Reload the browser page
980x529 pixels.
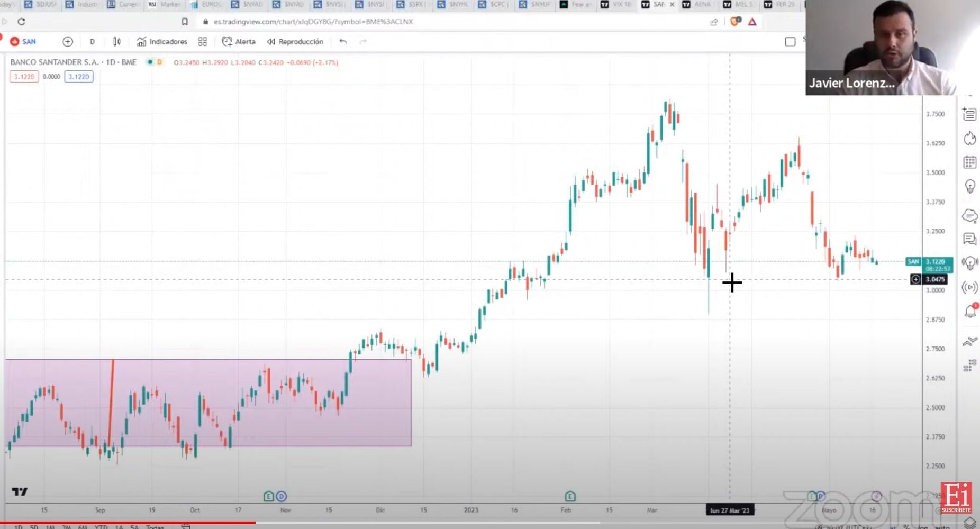(21, 22)
